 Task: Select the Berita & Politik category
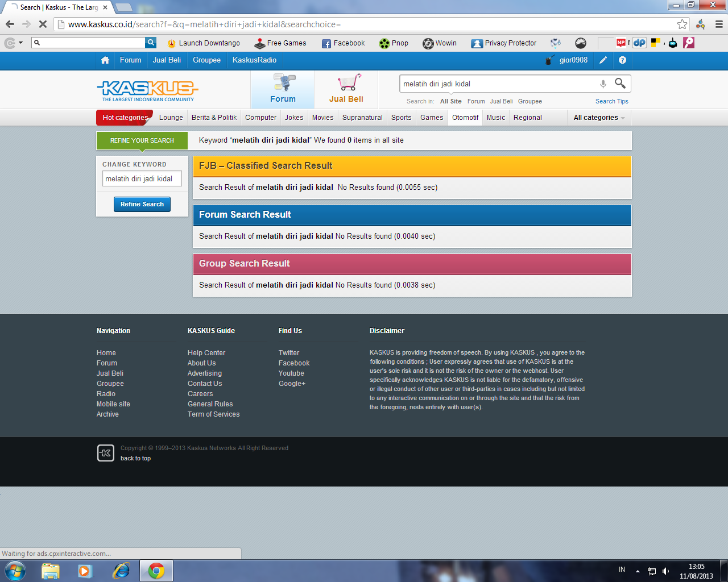tap(214, 118)
